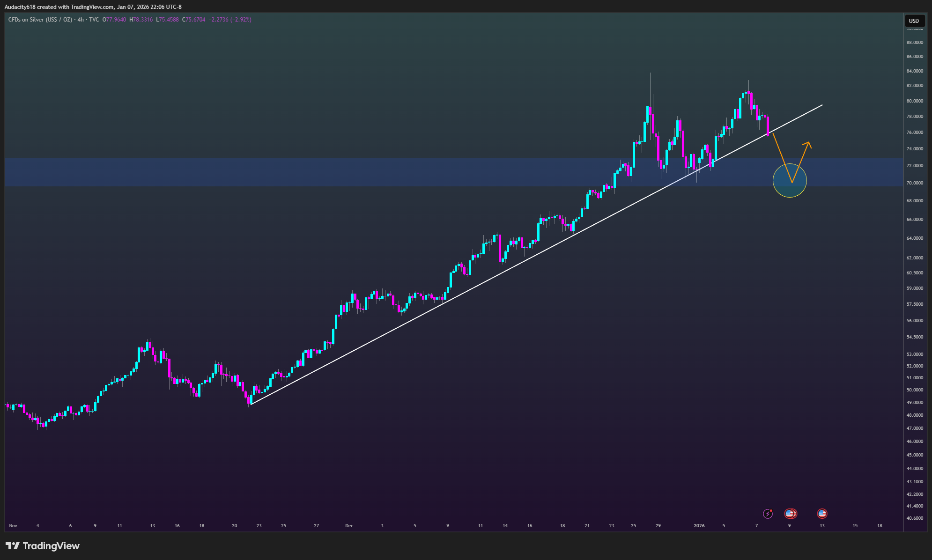The image size is (932, 560).
Task: Click the 4h timeframe label in the legend
Action: click(81, 20)
